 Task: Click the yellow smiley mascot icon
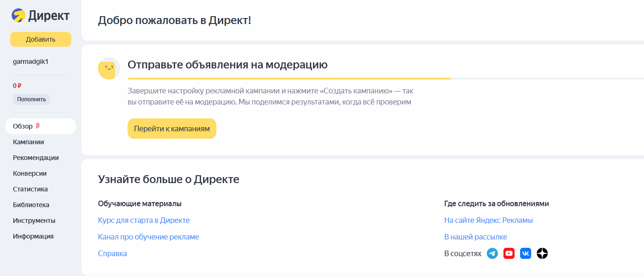pyautogui.click(x=109, y=69)
